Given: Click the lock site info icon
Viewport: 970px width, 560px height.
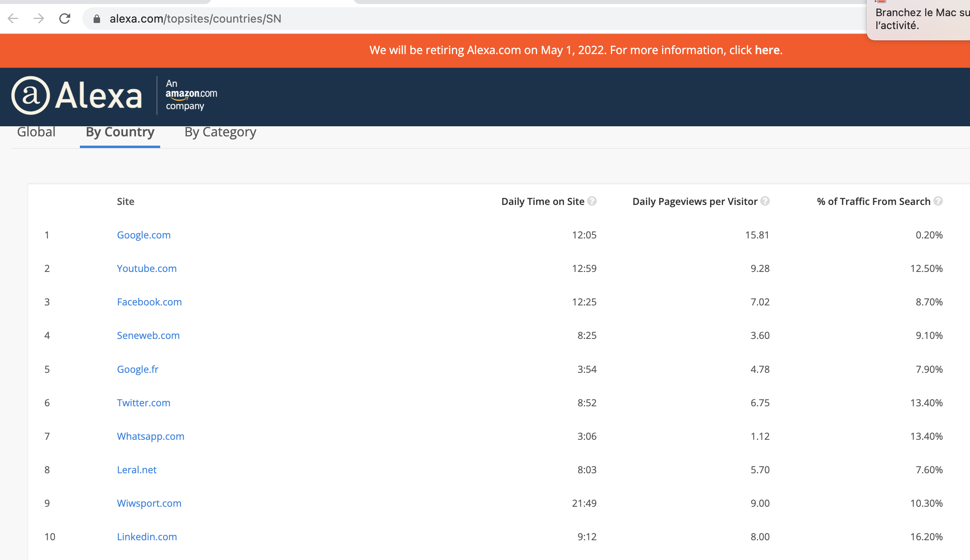Looking at the screenshot, I should [97, 19].
